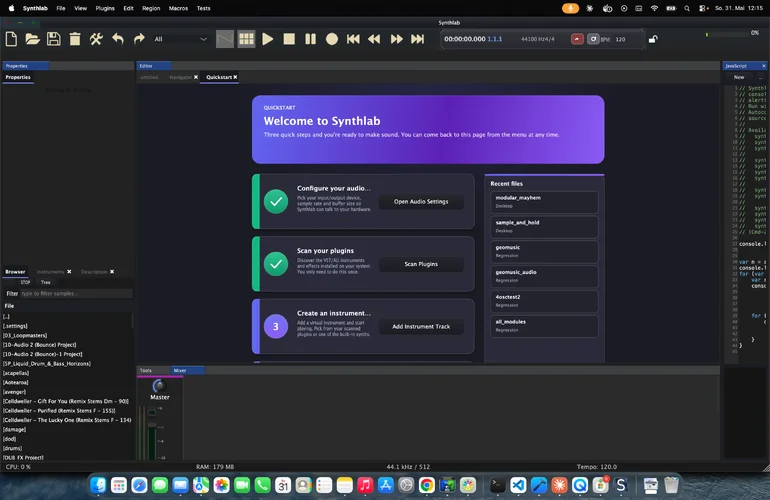Toggle the red punch button in transport display

(577, 39)
